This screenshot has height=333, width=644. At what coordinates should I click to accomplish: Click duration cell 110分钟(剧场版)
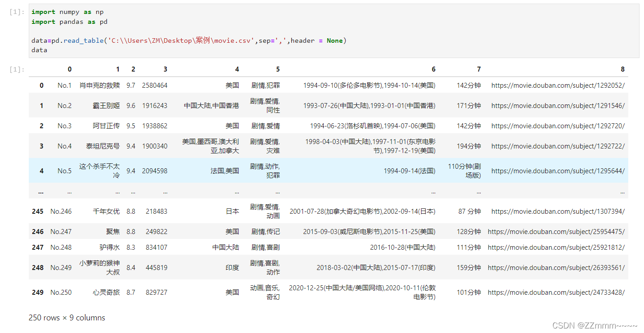(464, 171)
